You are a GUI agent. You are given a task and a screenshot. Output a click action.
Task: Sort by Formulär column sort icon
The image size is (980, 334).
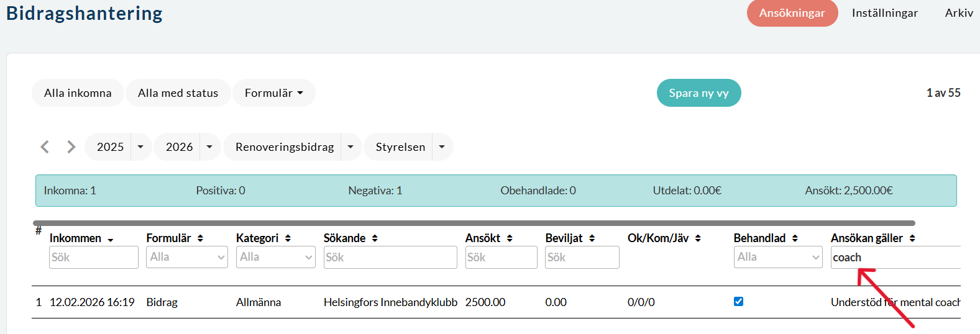pyautogui.click(x=200, y=238)
